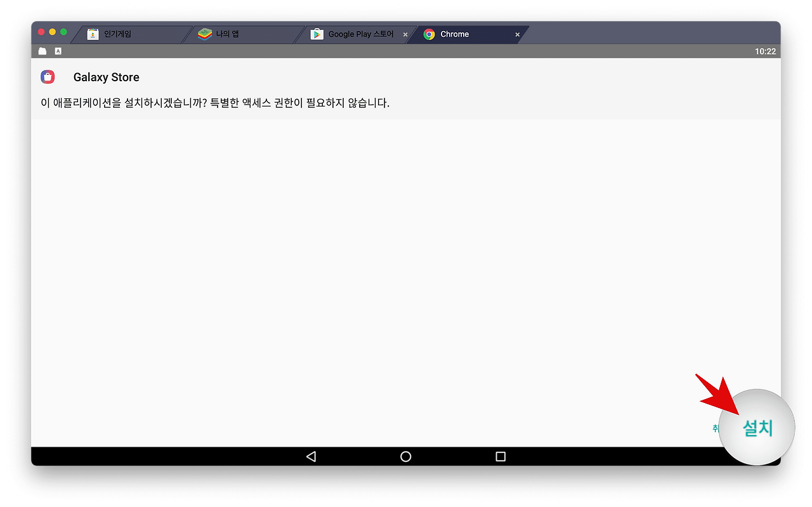Click the green window zoom button
Image resolution: width=812 pixels, height=507 pixels.
coord(63,32)
